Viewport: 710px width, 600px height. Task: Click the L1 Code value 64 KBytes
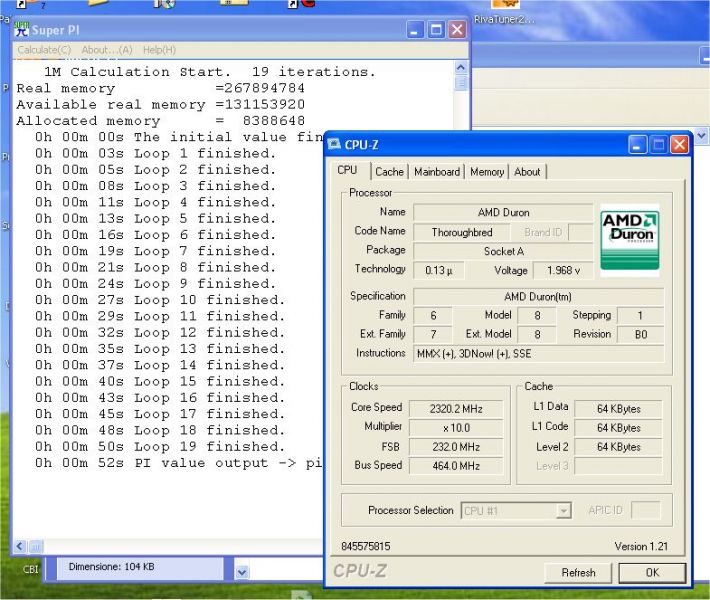[619, 428]
